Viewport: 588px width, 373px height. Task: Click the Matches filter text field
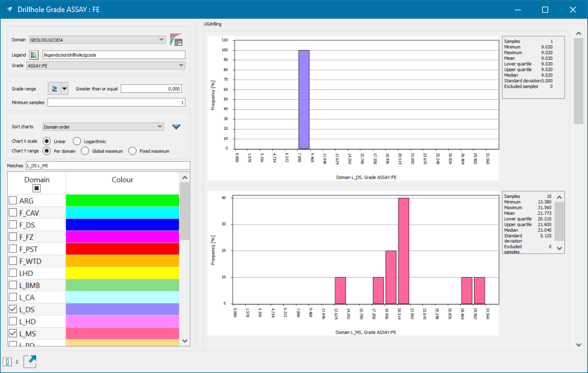tap(107, 165)
